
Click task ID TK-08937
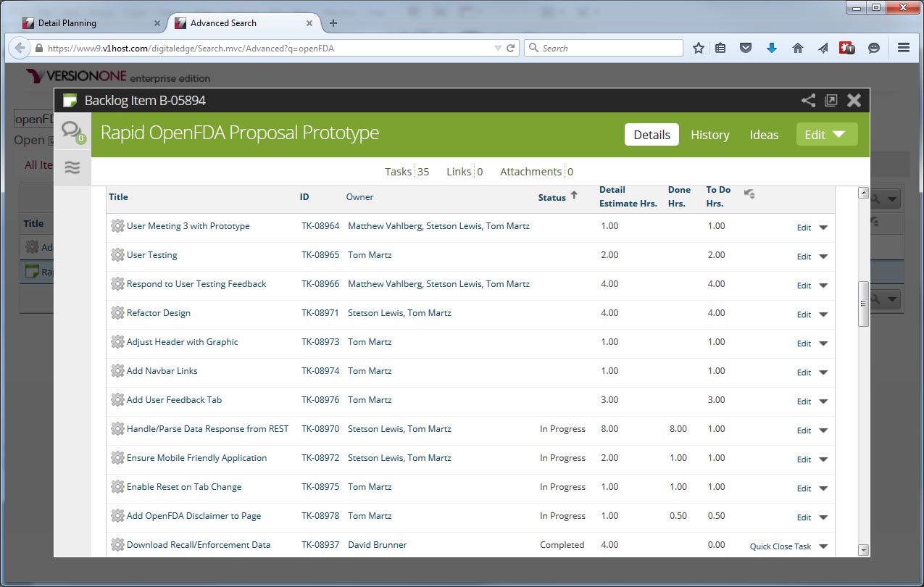(x=320, y=545)
